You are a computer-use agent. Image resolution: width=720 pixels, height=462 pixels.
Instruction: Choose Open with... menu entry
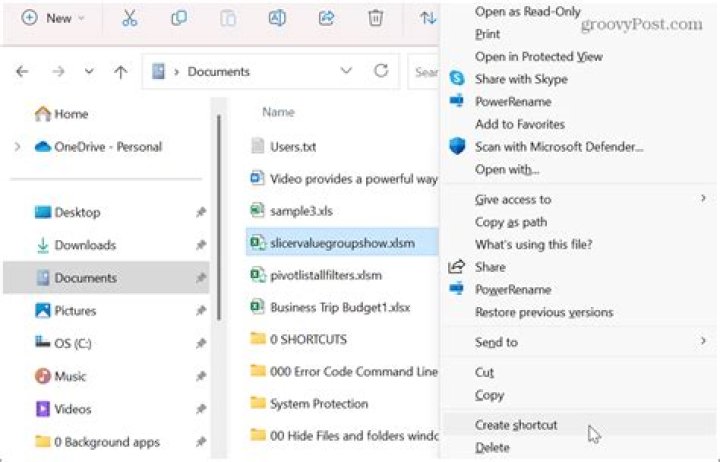pyautogui.click(x=507, y=169)
